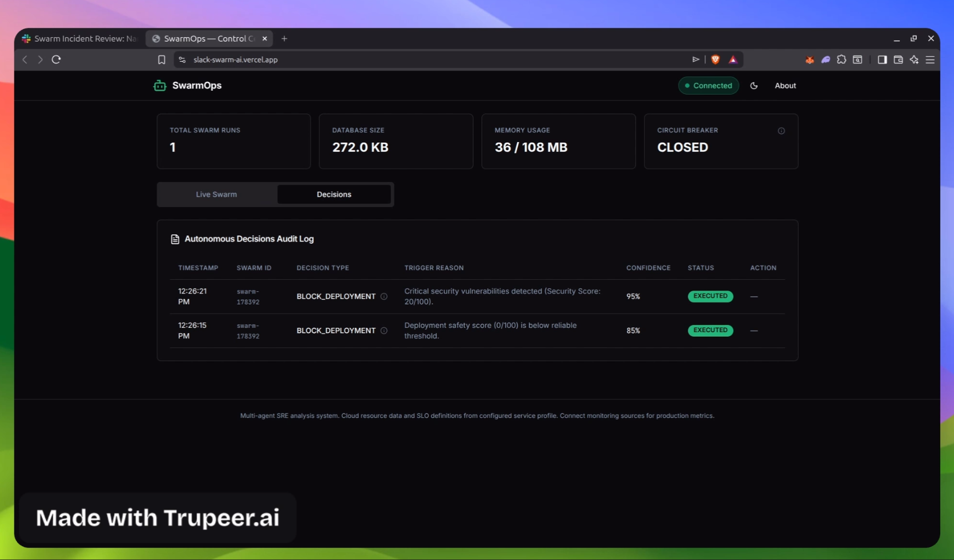Open the About page link
The width and height of the screenshot is (954, 560).
(x=785, y=86)
